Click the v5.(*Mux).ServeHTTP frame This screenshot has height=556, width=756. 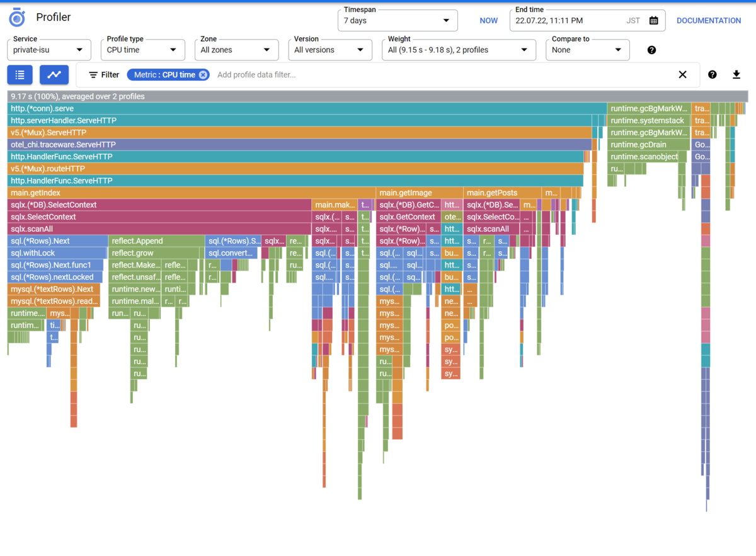point(300,132)
